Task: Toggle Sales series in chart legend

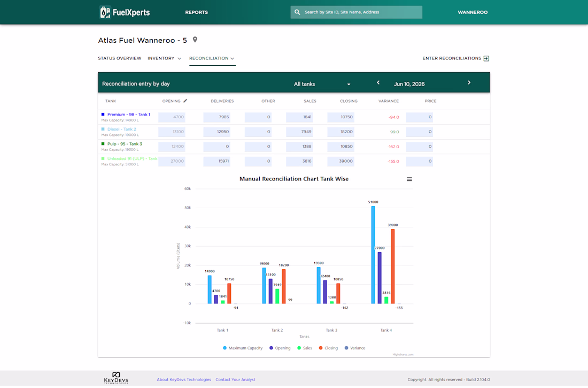Action: [x=305, y=348]
